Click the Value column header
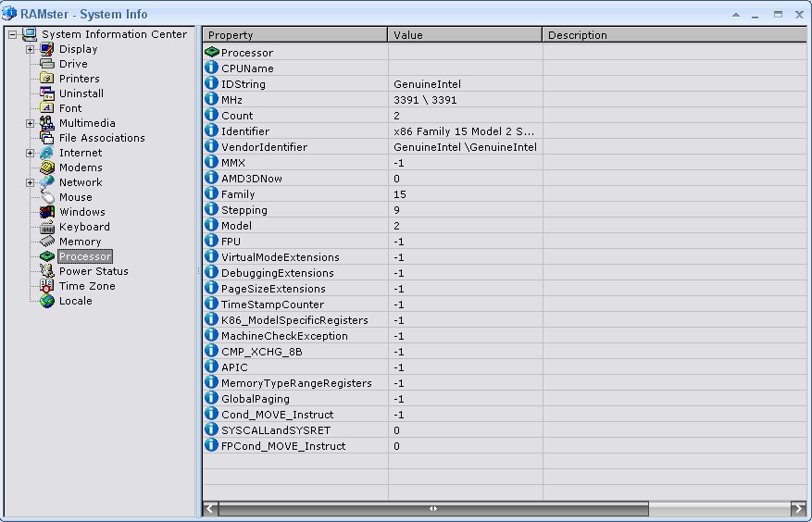This screenshot has width=812, height=522. tap(465, 34)
